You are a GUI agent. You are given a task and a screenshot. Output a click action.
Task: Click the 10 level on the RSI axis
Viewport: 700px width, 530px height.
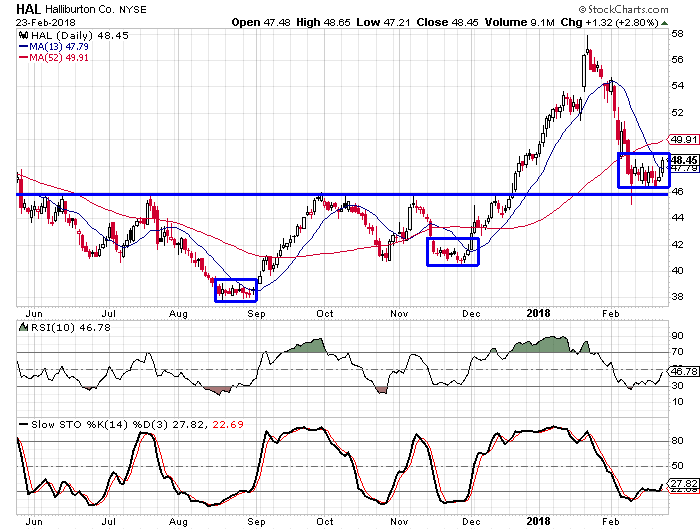[678, 402]
